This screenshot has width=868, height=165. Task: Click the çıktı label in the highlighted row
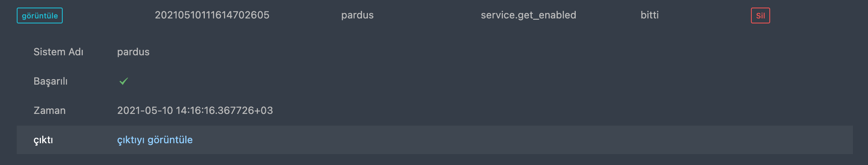[x=43, y=140]
